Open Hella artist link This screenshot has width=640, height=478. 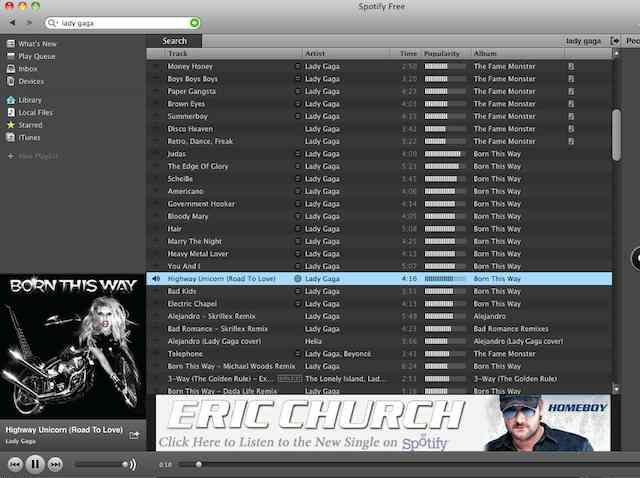[313, 341]
